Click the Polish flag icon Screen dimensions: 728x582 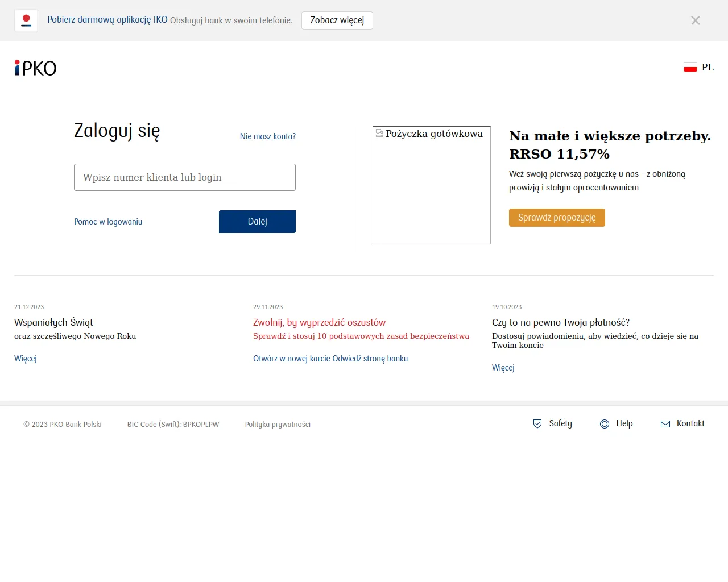(x=690, y=67)
